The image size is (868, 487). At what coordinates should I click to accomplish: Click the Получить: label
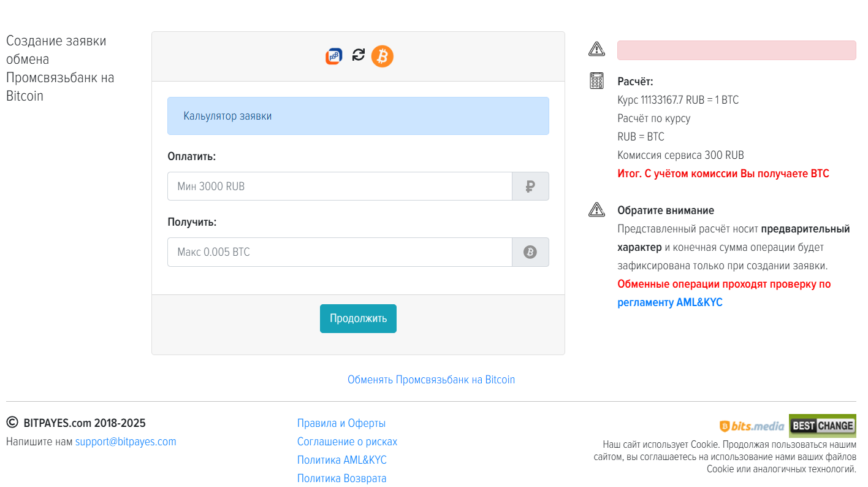pyautogui.click(x=192, y=222)
